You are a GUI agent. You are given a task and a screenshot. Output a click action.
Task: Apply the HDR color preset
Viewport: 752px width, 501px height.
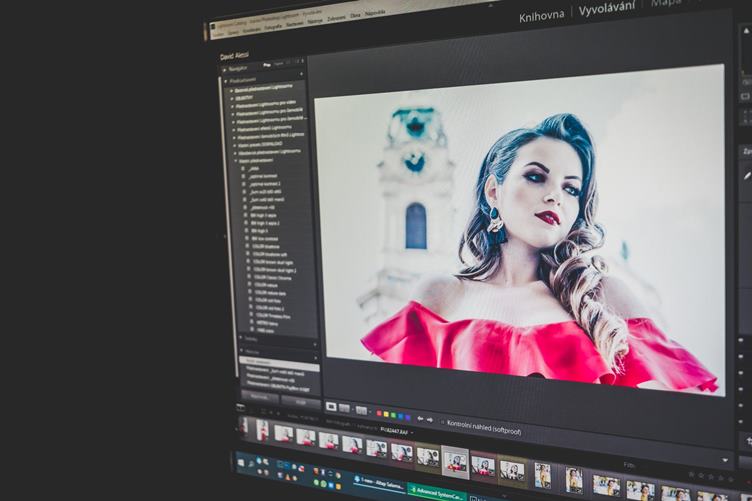click(x=265, y=331)
